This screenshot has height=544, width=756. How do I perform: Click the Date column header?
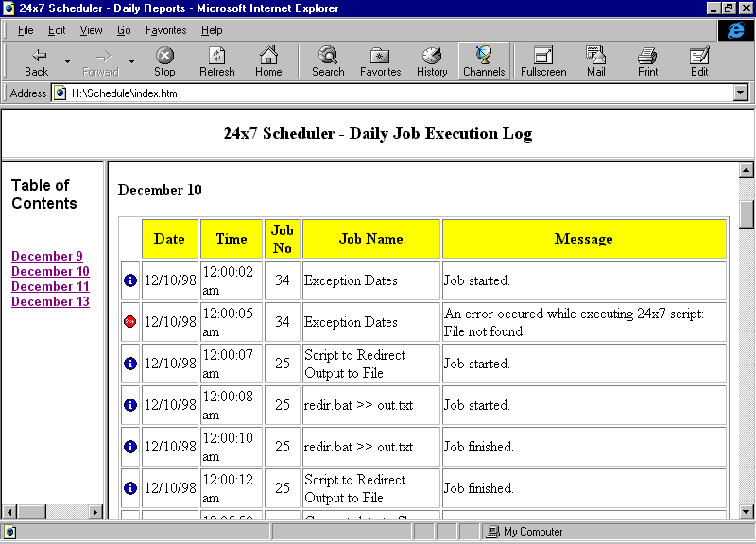click(170, 239)
